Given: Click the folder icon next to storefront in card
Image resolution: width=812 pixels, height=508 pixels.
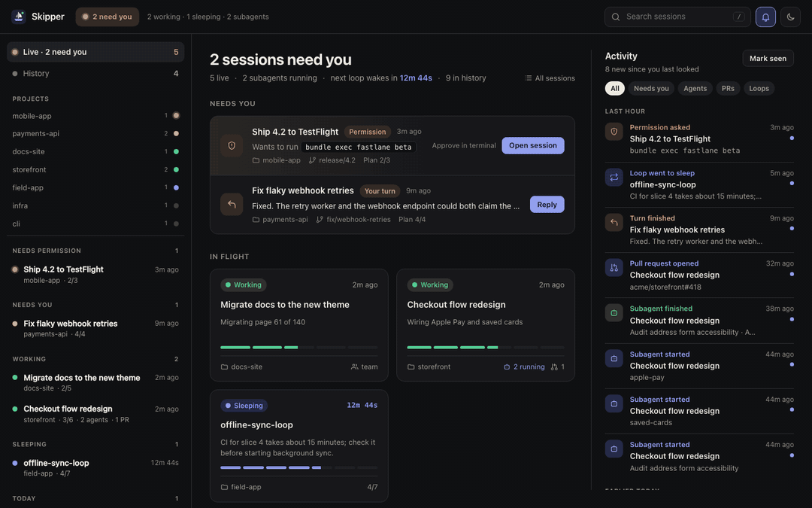Looking at the screenshot, I should (x=411, y=367).
